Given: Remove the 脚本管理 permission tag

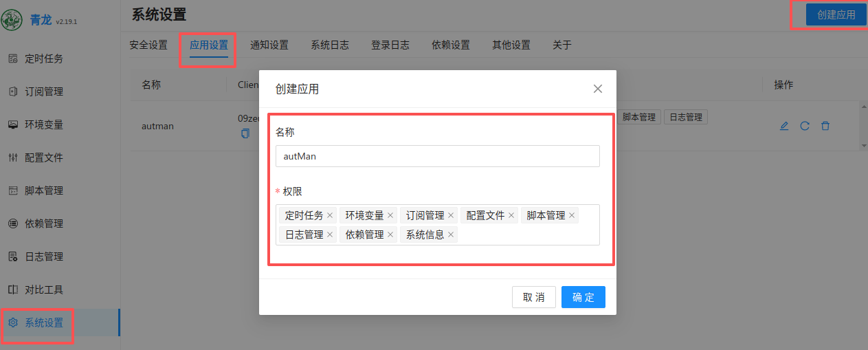Looking at the screenshot, I should click(572, 216).
